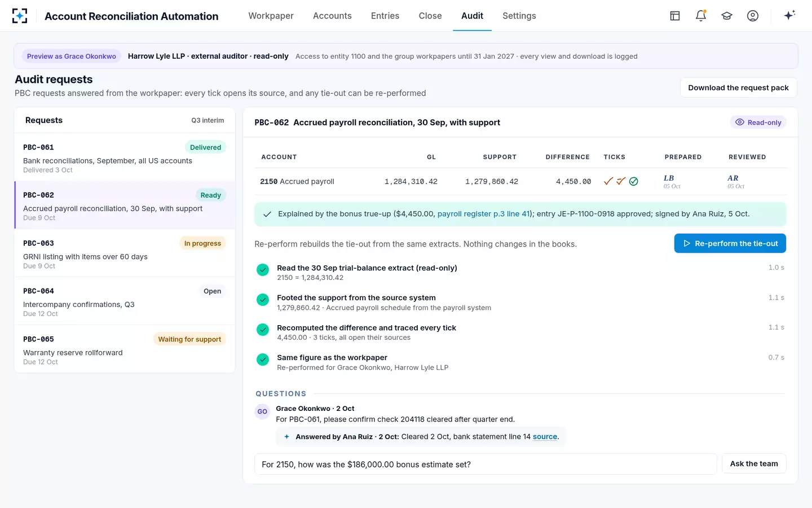Click the Ask the team button
The width and height of the screenshot is (812, 508).
tap(754, 463)
